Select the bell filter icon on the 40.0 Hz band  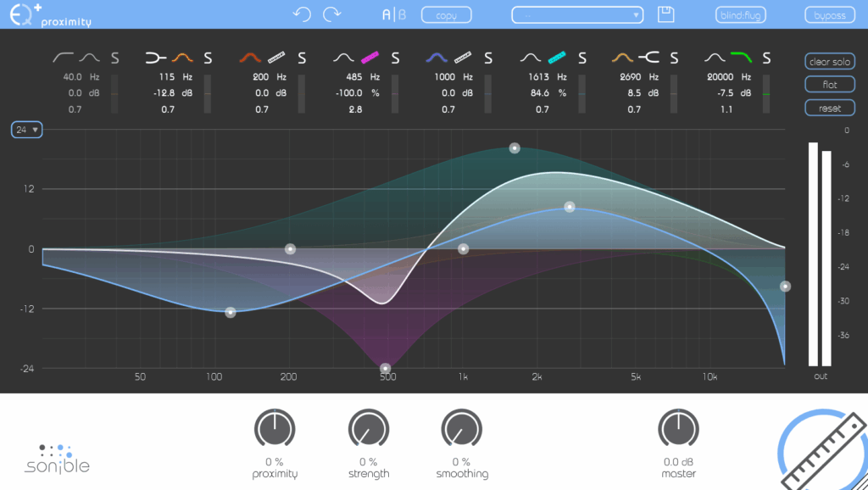89,57
